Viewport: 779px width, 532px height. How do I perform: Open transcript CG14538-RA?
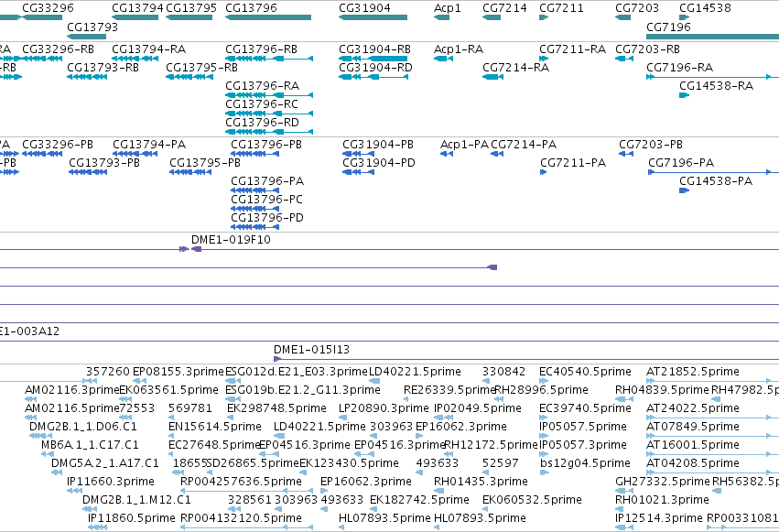717,86
